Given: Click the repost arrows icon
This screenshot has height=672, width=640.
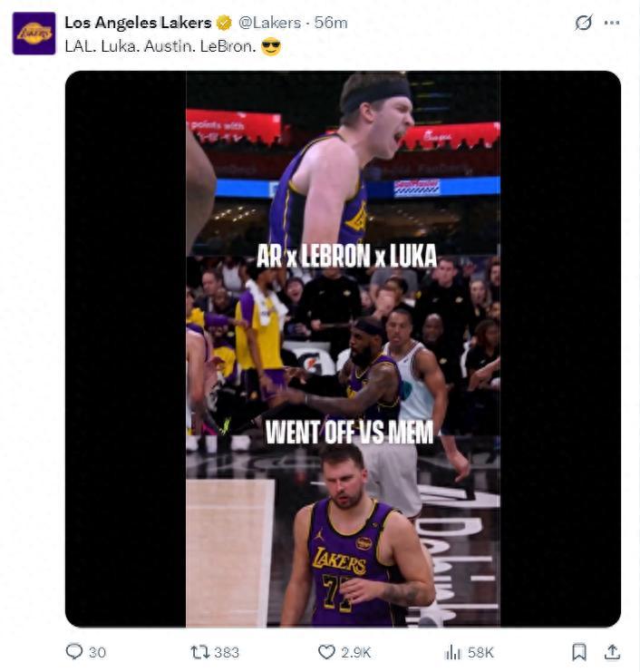Looking at the screenshot, I should (x=200, y=651).
